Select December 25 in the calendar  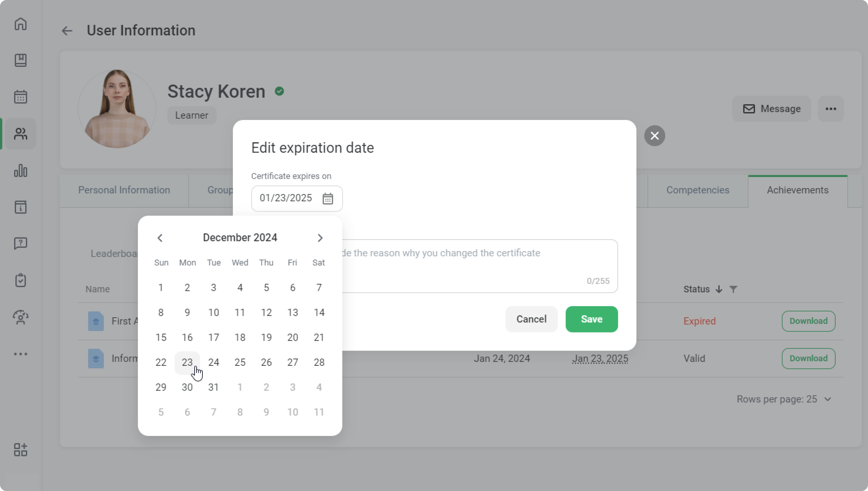click(x=240, y=363)
